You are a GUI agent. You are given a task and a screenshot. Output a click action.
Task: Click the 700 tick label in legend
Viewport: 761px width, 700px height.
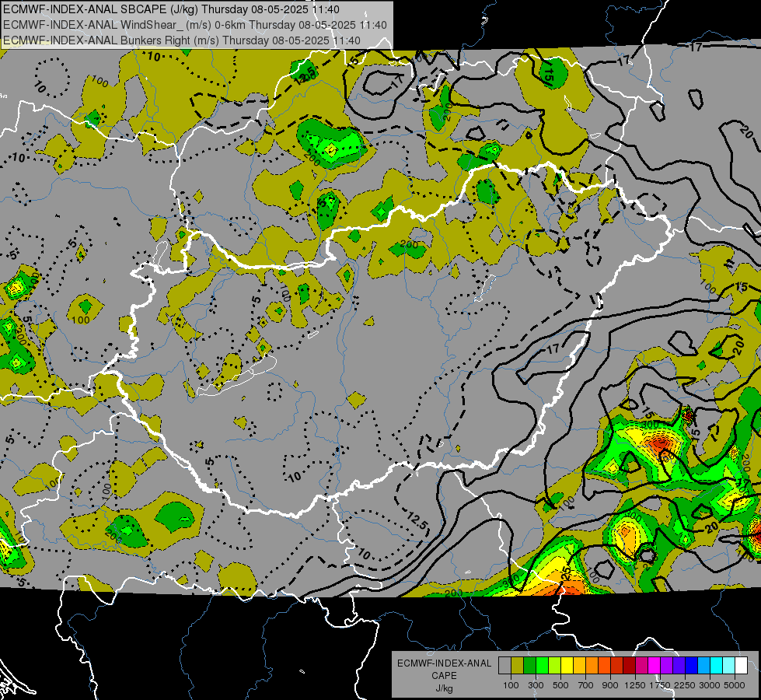586,685
